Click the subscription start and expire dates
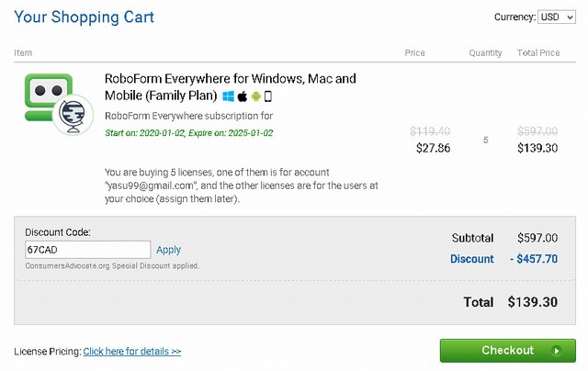Image resolution: width=588 pixels, height=371 pixels. click(188, 133)
